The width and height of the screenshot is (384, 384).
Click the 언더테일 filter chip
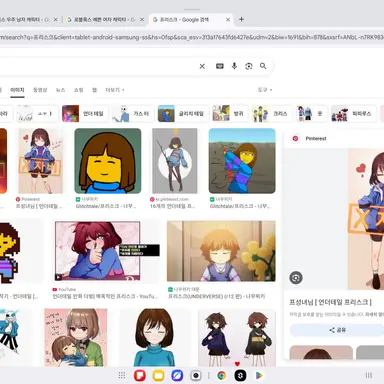coord(85,114)
